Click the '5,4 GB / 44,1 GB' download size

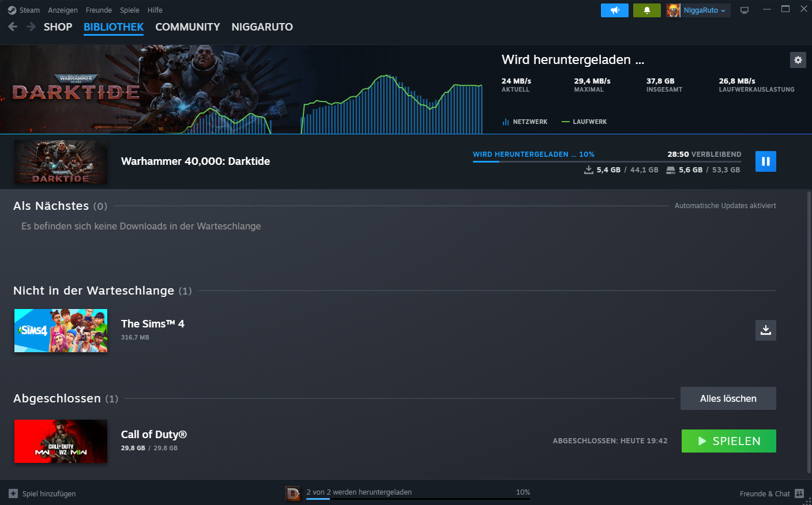627,170
